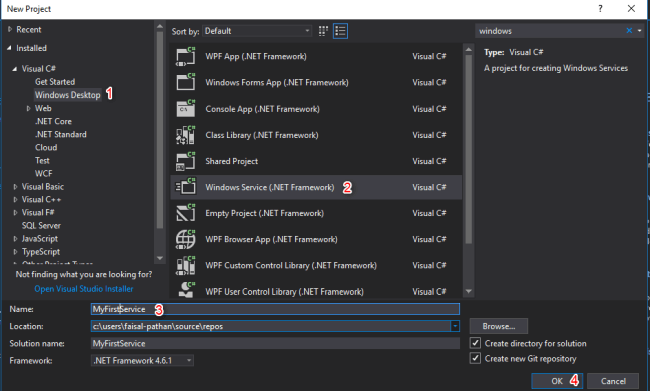
Task: Toggle Create new Git repository checkbox
Action: click(x=475, y=358)
